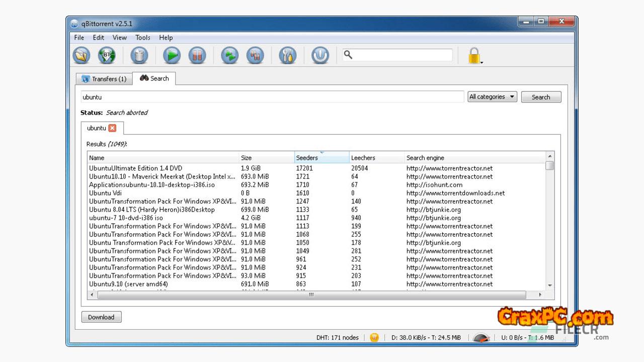Screen dimensions: 644x362
Task: Open the Tools menu
Action: click(x=142, y=38)
